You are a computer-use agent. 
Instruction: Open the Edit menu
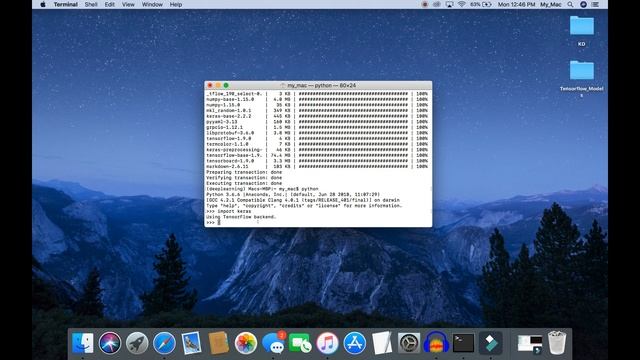[x=109, y=4]
